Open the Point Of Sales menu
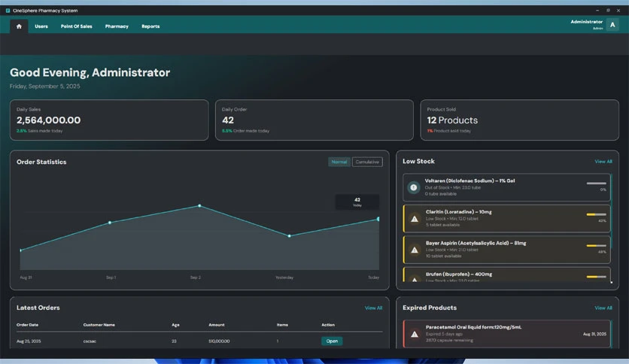629x364 pixels. point(76,26)
